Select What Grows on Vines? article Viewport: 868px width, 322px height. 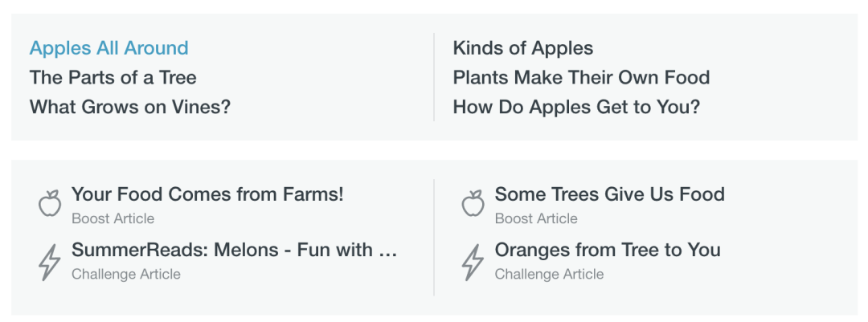(129, 107)
